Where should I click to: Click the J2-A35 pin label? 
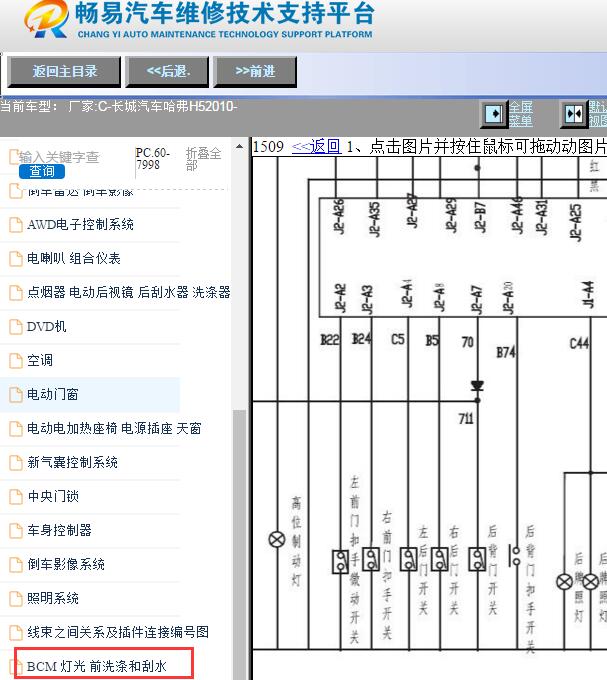[x=375, y=219]
